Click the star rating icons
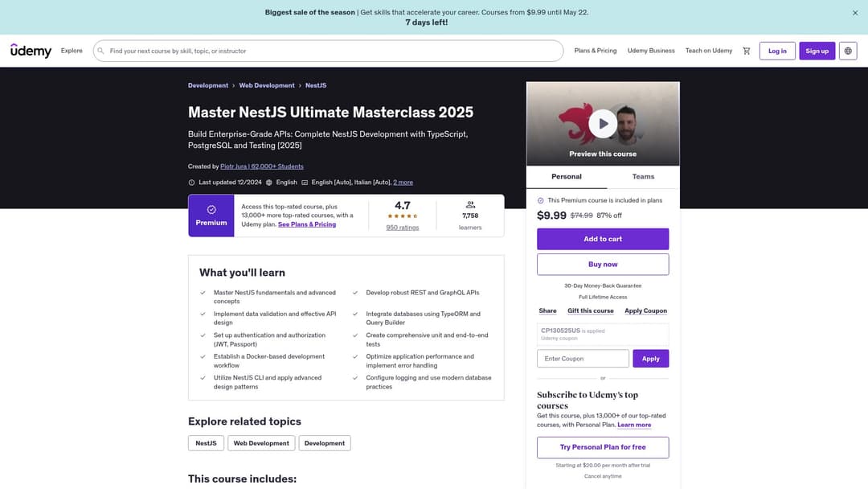Image resolution: width=868 pixels, height=489 pixels. [x=403, y=216]
